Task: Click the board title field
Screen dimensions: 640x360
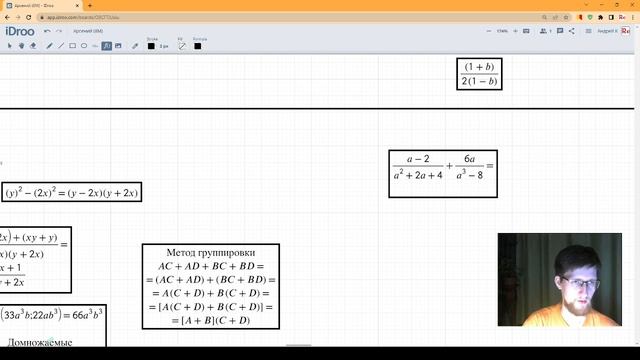Action: coord(88,31)
